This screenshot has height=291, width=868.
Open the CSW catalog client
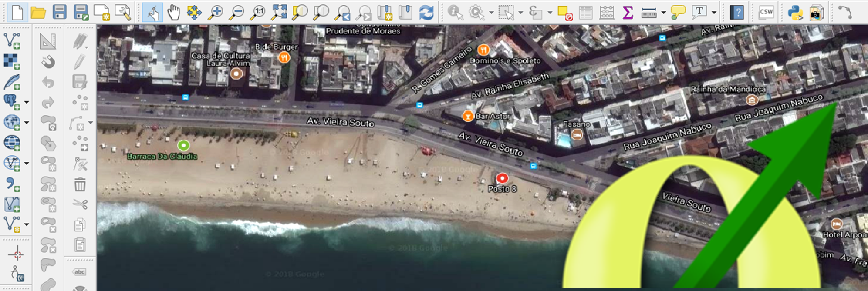click(766, 12)
